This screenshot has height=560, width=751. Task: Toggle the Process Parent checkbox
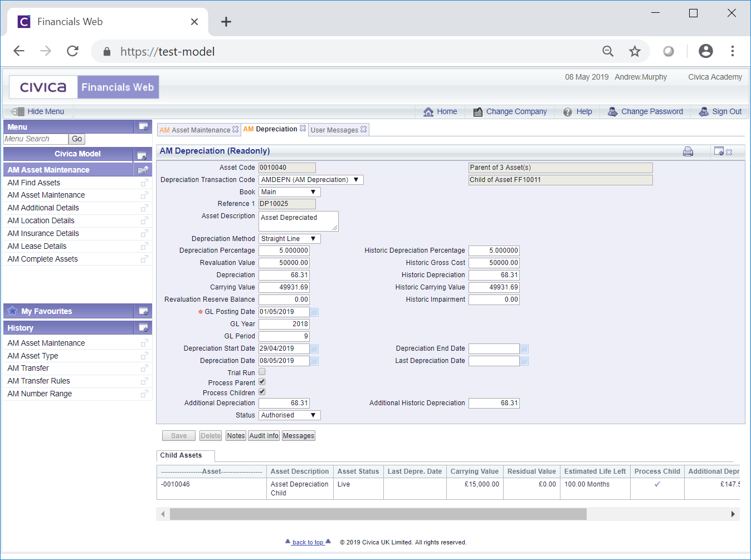[x=262, y=382]
